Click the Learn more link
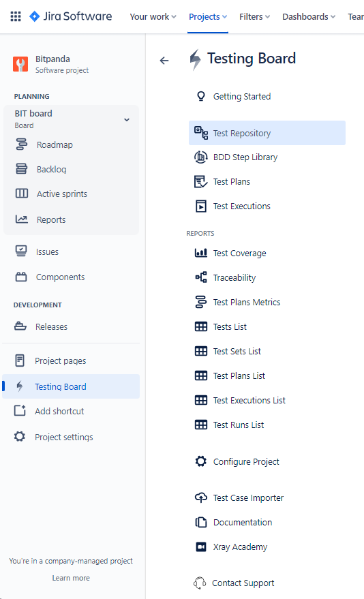Viewport: 364px width, 599px height. (71, 578)
